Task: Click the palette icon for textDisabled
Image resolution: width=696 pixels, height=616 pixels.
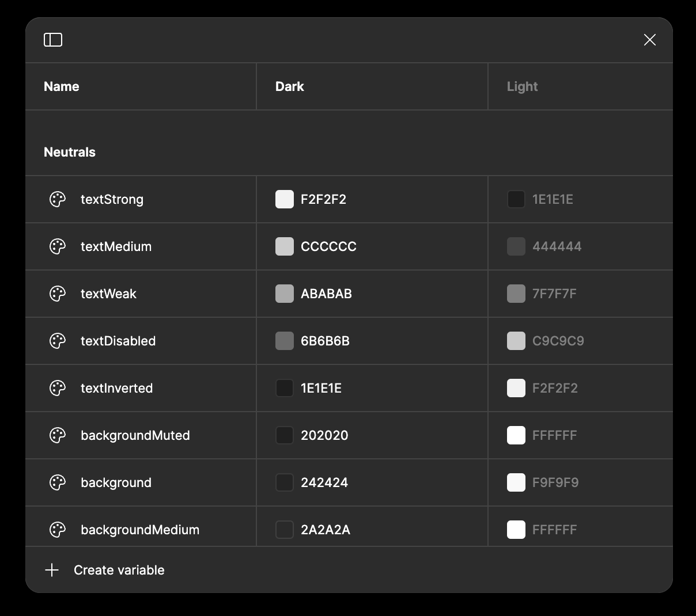Action: 58,341
